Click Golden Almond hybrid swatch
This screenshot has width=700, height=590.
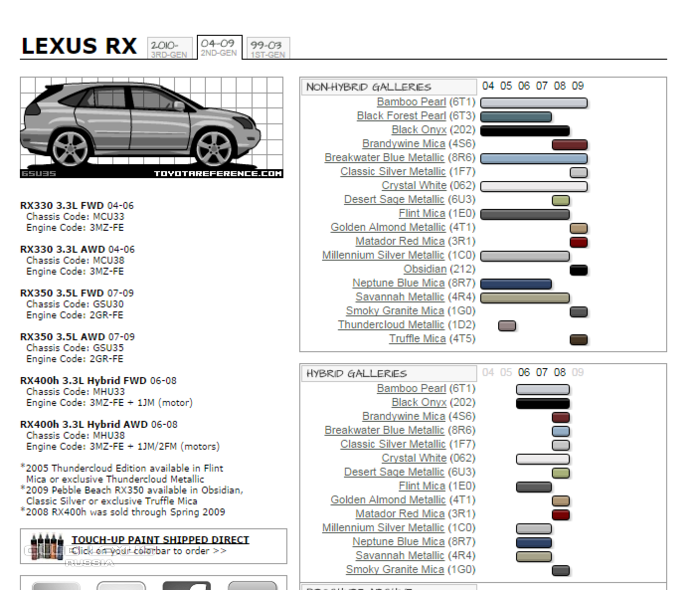coord(561,501)
